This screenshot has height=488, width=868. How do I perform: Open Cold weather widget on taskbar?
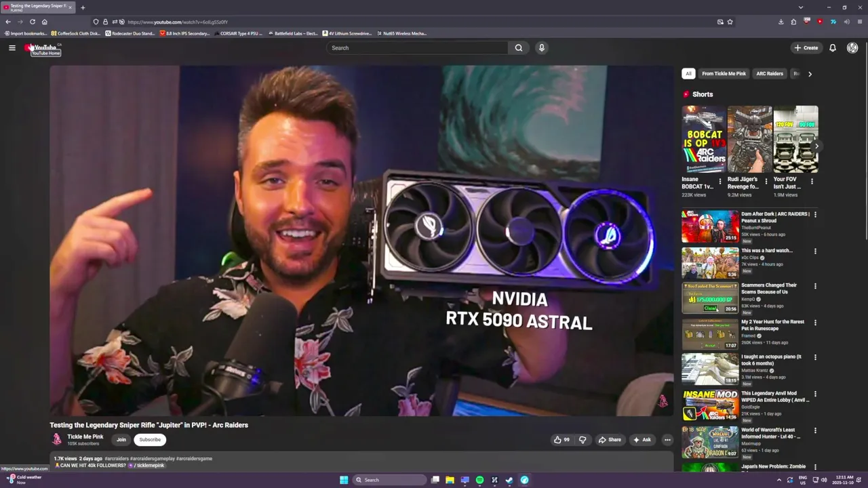tap(24, 480)
